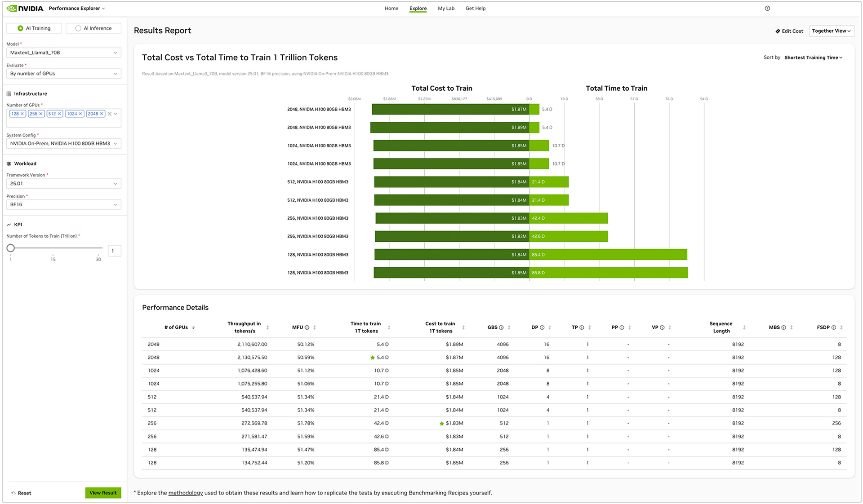The height and width of the screenshot is (504, 863).
Task: Open the Precision BF16 dropdown
Action: [x=64, y=204]
